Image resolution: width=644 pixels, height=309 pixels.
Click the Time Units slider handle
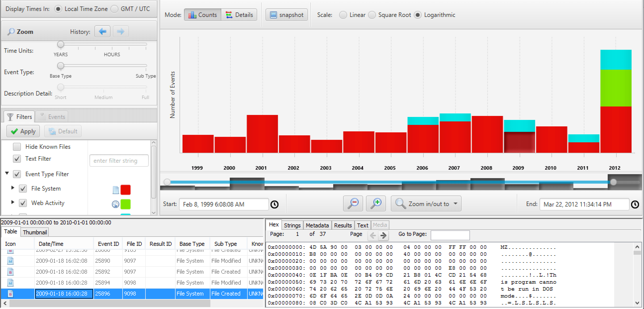coord(60,45)
